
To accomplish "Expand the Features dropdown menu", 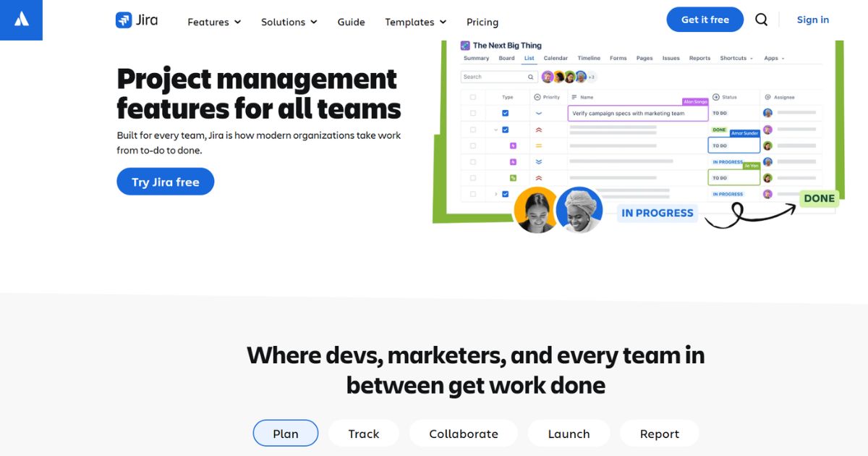I will (x=213, y=22).
